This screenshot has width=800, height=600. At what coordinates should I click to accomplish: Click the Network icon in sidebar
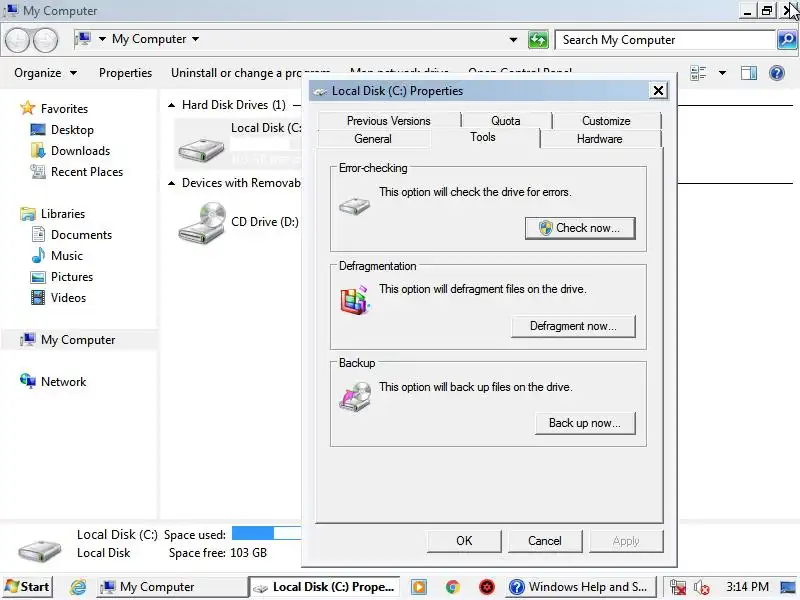click(x=28, y=381)
